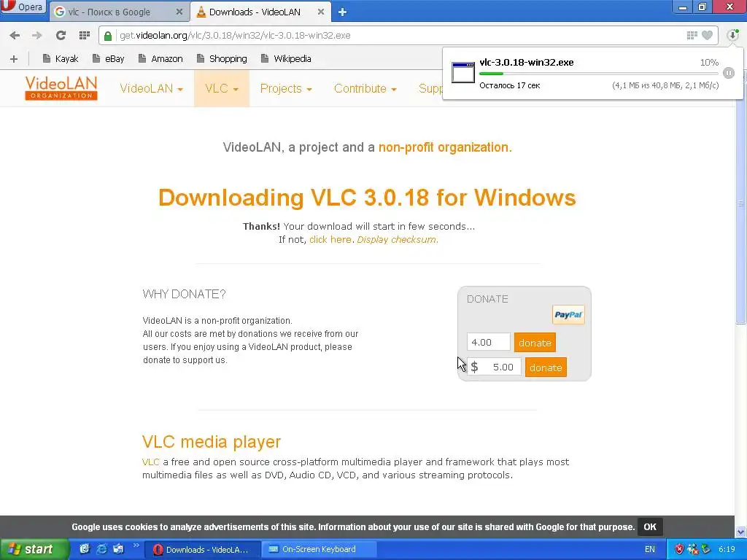Switch to On-Screen Keyboard taskbar button
The width and height of the screenshot is (747, 560).
[x=318, y=549]
